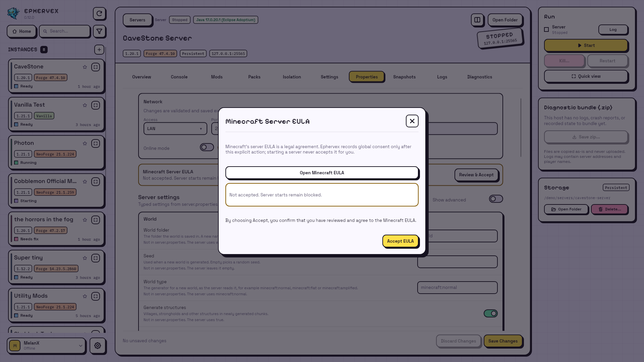Open quick view icon on Photon card
Image resolution: width=644 pixels, height=362 pixels.
(x=96, y=143)
